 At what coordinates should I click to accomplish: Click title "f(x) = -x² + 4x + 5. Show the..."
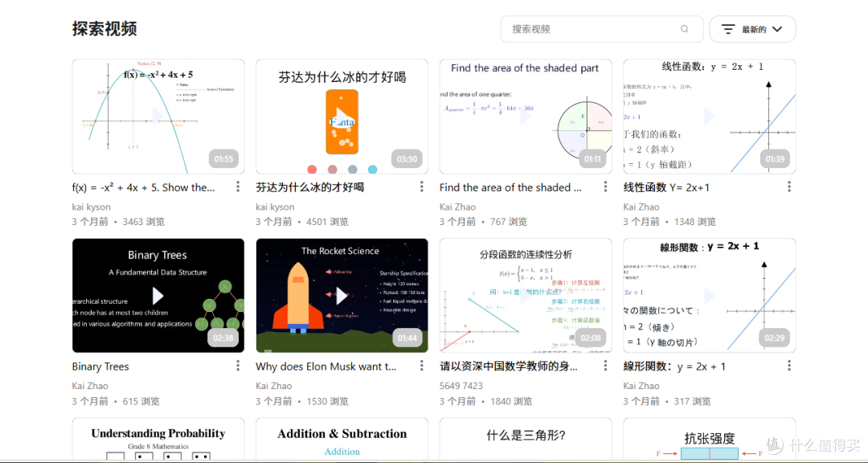[143, 188]
